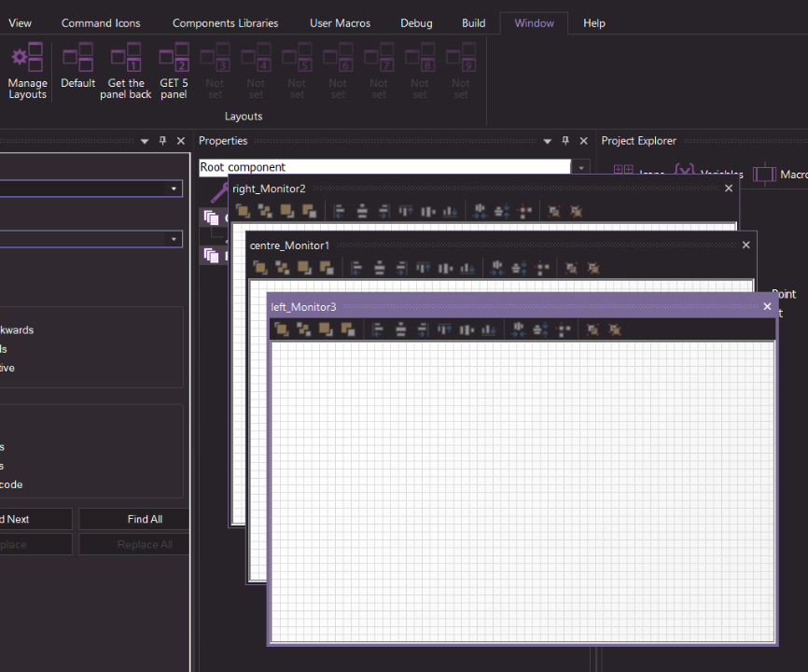
Task: Pin the Properties panel
Action: tap(565, 141)
